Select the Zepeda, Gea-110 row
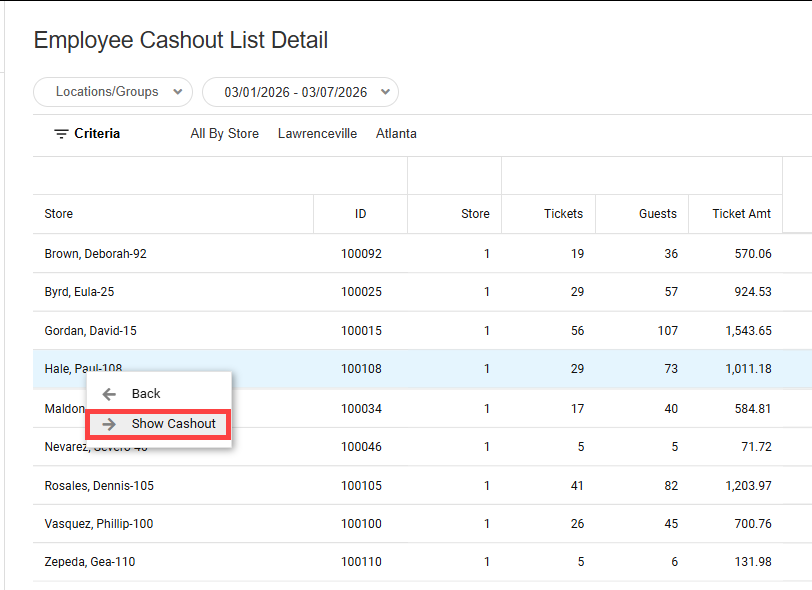 [90, 562]
